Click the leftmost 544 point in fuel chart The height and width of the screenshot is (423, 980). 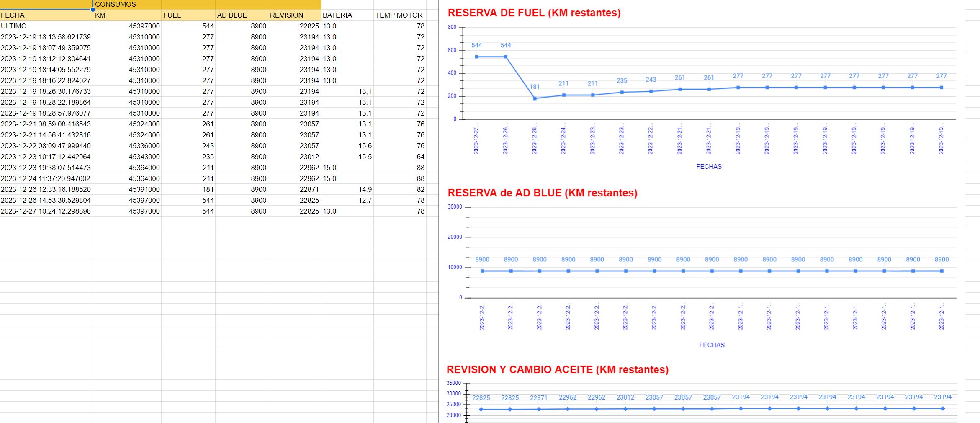(x=477, y=57)
